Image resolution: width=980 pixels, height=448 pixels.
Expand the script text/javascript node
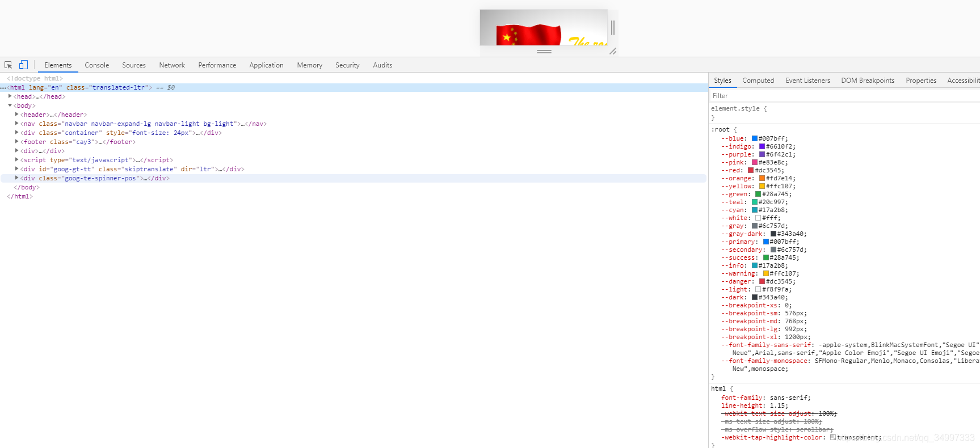click(x=17, y=160)
